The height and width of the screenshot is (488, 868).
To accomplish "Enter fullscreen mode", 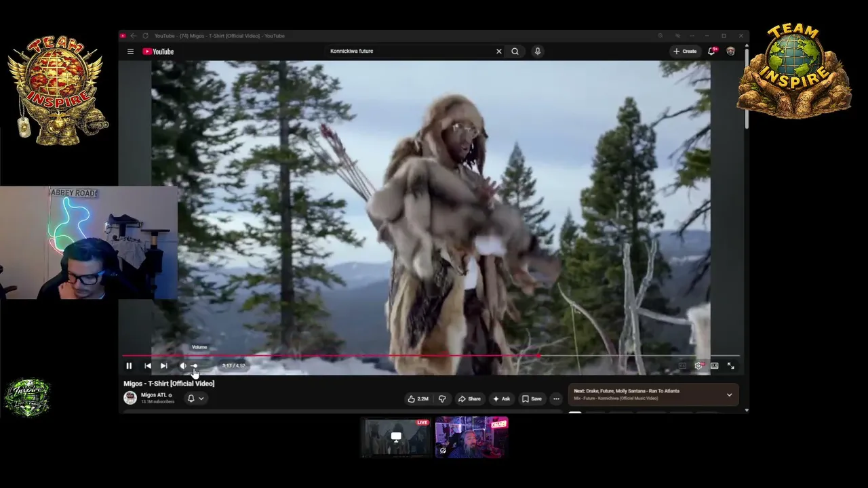I will pyautogui.click(x=731, y=366).
